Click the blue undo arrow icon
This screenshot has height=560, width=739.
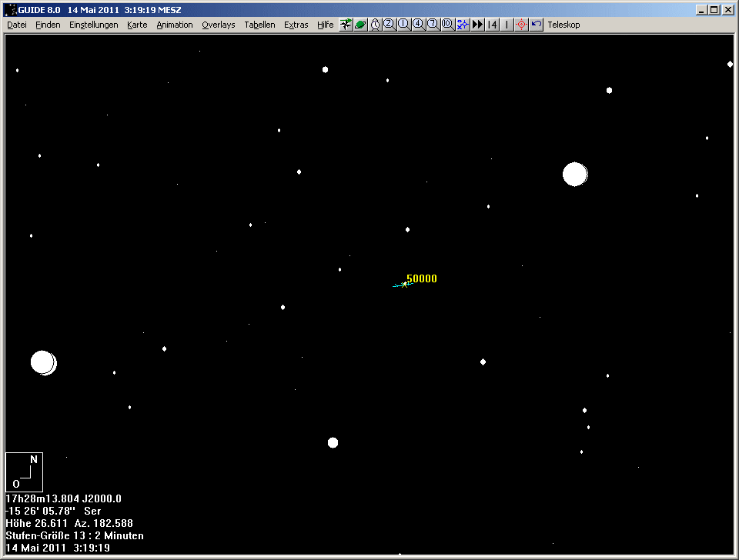[x=537, y=25]
